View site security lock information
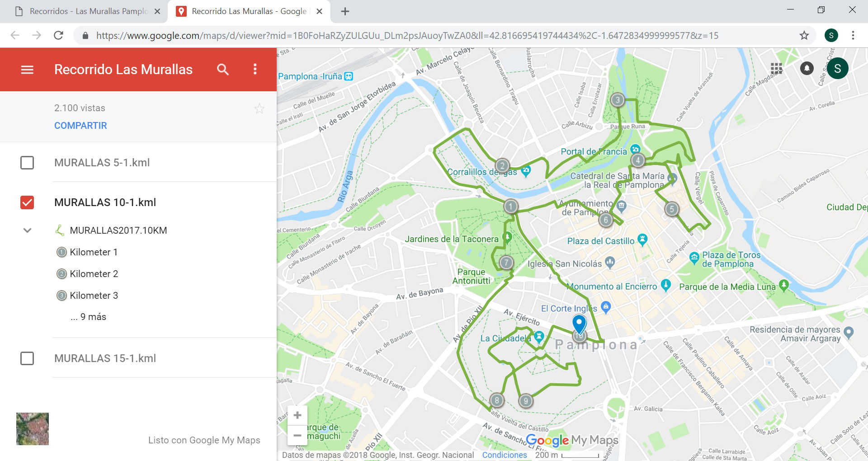Screen dimensions: 868x461 tap(85, 35)
